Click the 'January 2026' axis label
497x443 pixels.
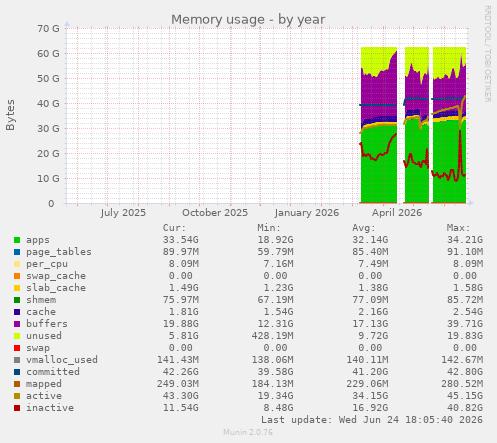[x=307, y=213]
